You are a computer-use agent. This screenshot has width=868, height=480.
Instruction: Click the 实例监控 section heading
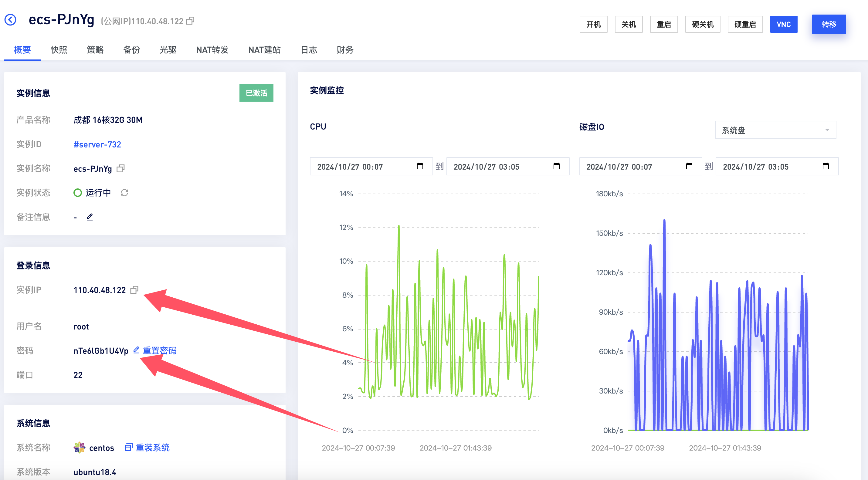(x=327, y=91)
